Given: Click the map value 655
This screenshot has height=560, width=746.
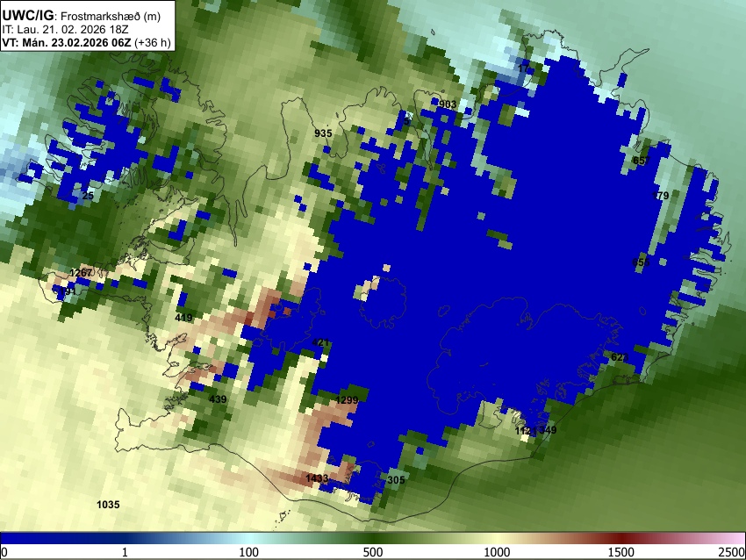Looking at the screenshot, I should [x=641, y=262].
